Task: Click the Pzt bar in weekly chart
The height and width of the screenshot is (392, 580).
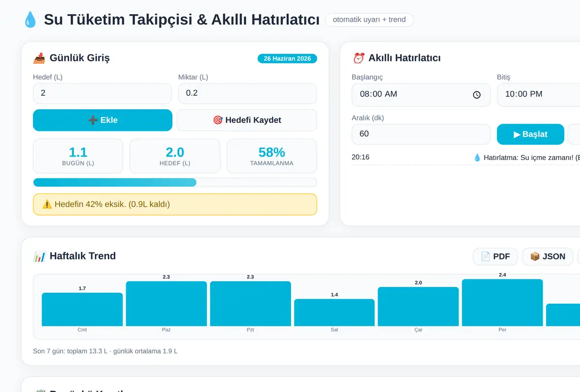Action: pyautogui.click(x=250, y=304)
